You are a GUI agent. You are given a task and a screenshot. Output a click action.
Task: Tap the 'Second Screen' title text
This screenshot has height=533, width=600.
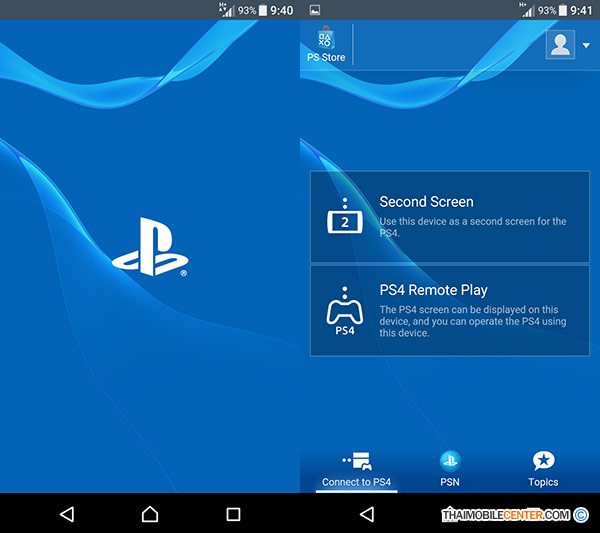point(426,202)
